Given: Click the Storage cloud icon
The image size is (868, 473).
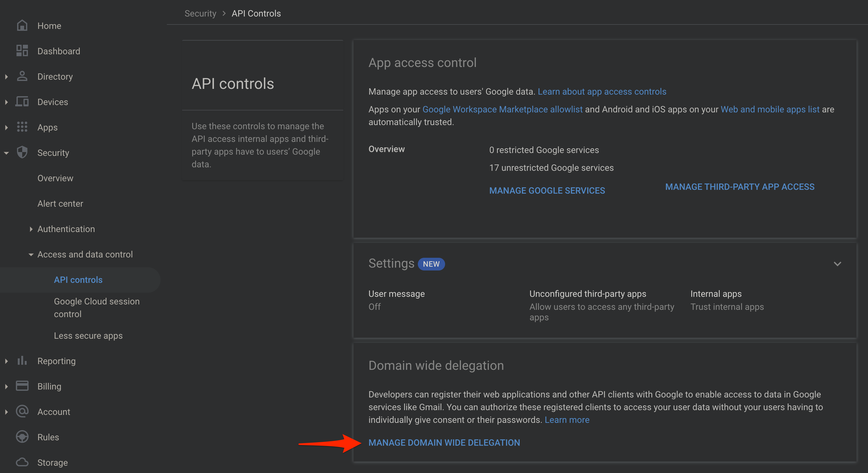Looking at the screenshot, I should coord(22,462).
